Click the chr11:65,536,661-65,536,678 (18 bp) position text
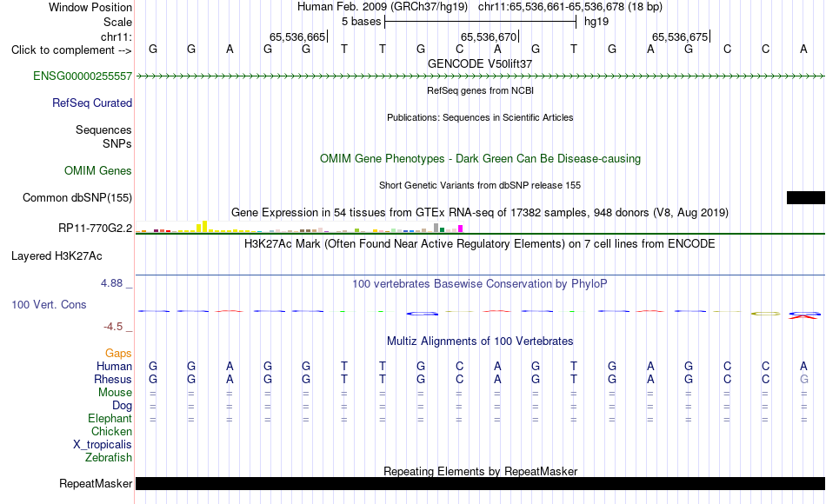 570,7
